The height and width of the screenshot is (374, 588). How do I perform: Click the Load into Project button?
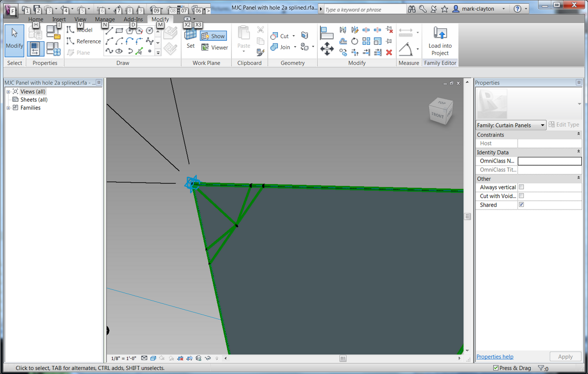[x=440, y=40]
